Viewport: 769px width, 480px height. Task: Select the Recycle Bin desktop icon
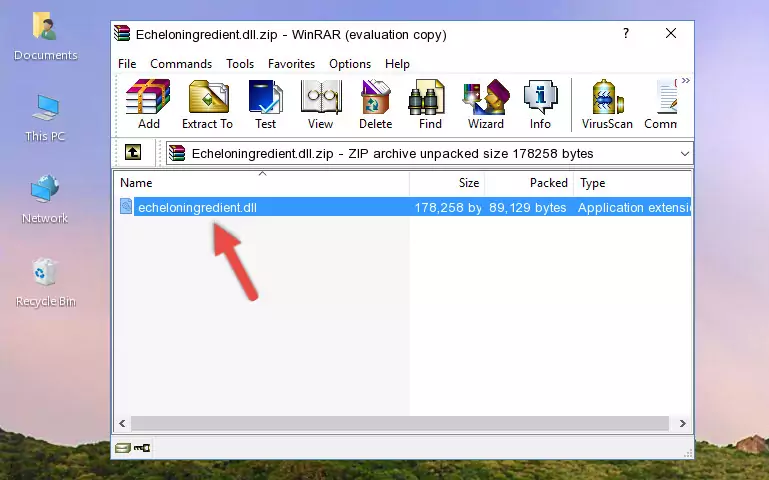click(x=45, y=283)
